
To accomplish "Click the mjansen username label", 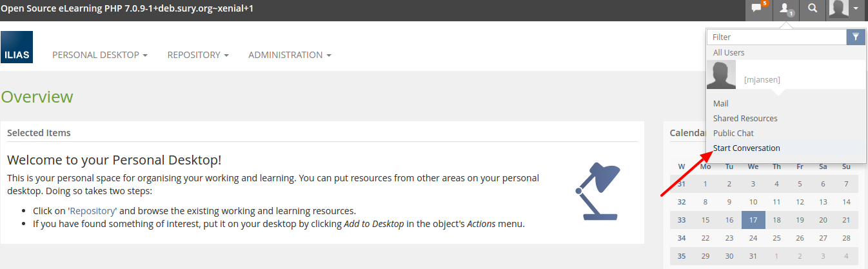I will point(762,80).
